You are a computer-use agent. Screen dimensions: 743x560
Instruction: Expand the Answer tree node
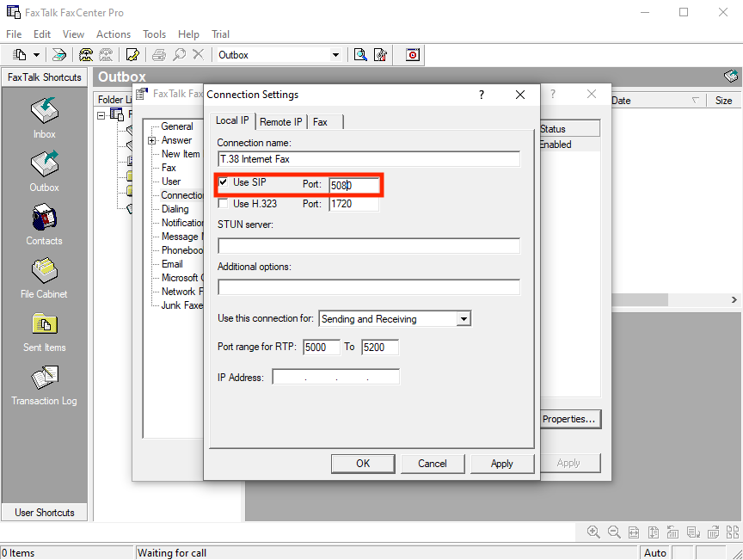pos(151,140)
